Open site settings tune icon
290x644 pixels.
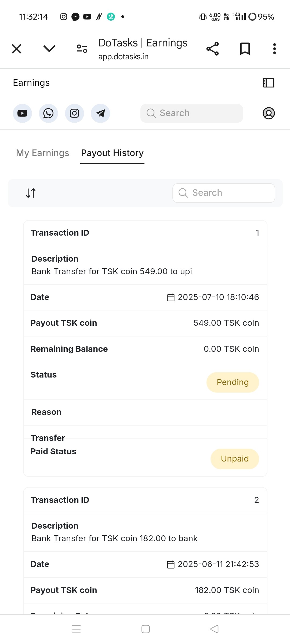(82, 49)
